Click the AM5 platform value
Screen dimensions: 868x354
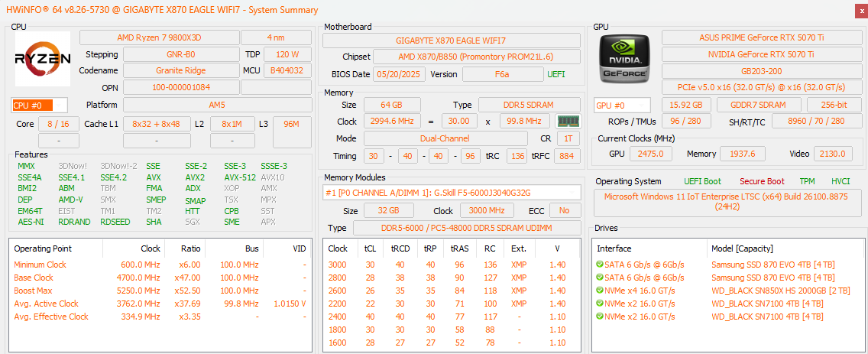[217, 105]
